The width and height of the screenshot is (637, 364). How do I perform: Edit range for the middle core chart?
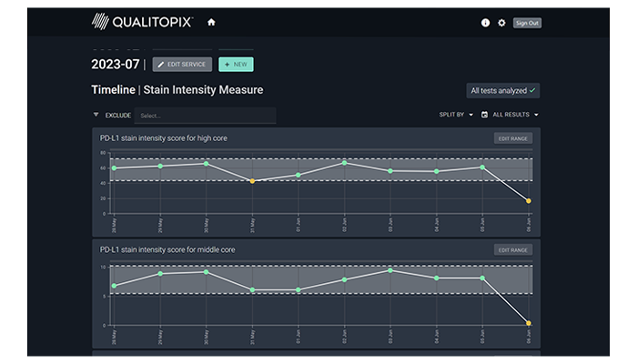[x=513, y=249]
